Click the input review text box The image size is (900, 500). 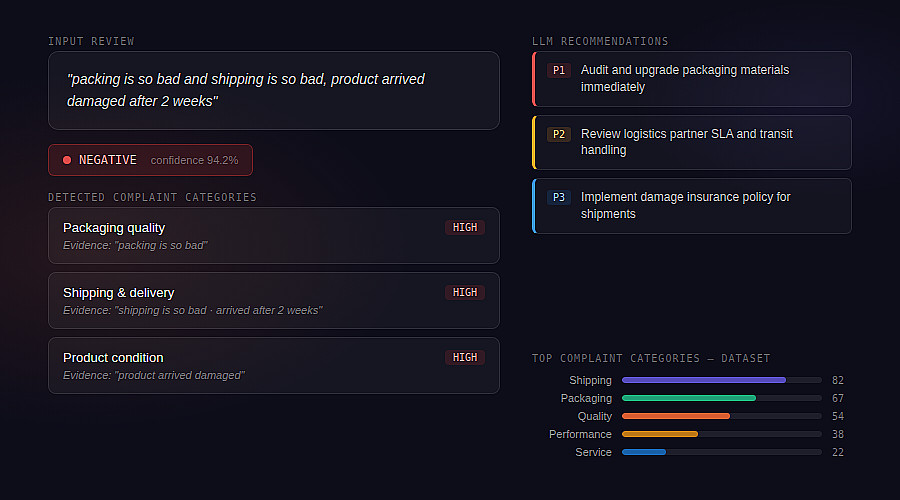click(x=273, y=90)
